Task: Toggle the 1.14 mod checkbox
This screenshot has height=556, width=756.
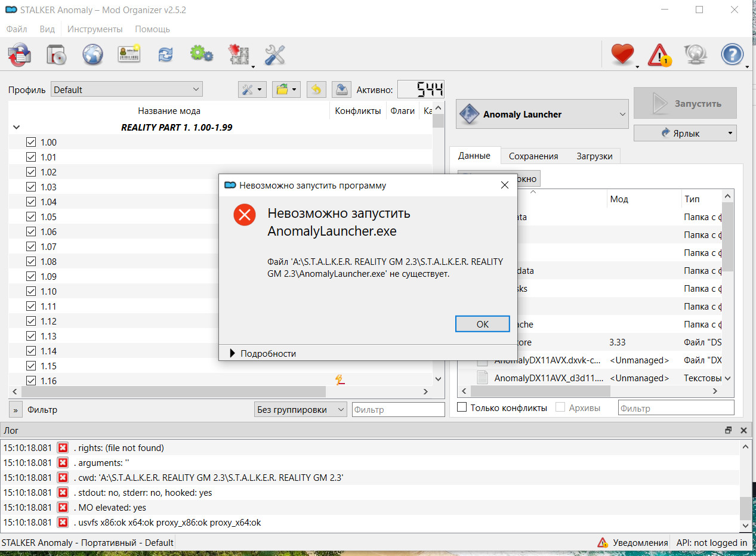Action: [x=31, y=351]
